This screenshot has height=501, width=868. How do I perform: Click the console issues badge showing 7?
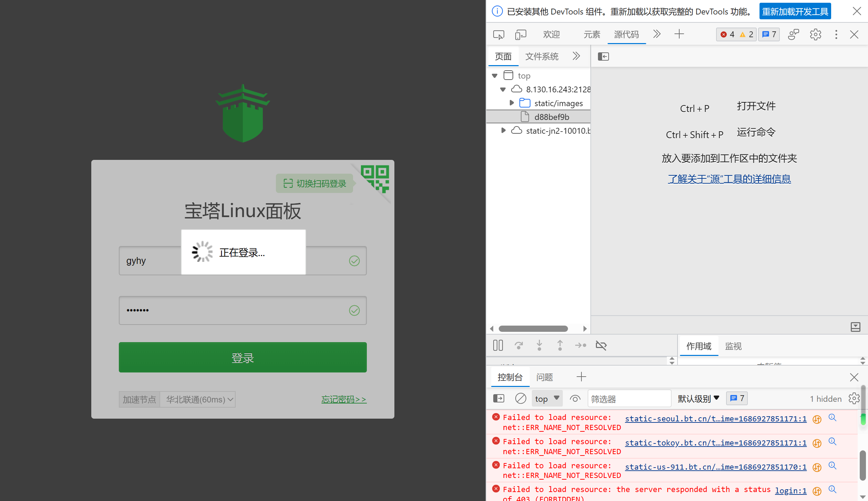(x=737, y=399)
